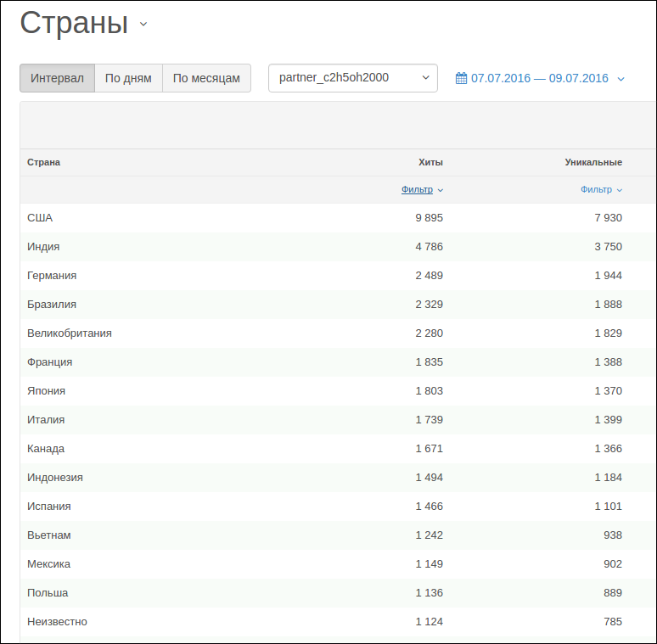Click the hits value 1 803

point(429,391)
